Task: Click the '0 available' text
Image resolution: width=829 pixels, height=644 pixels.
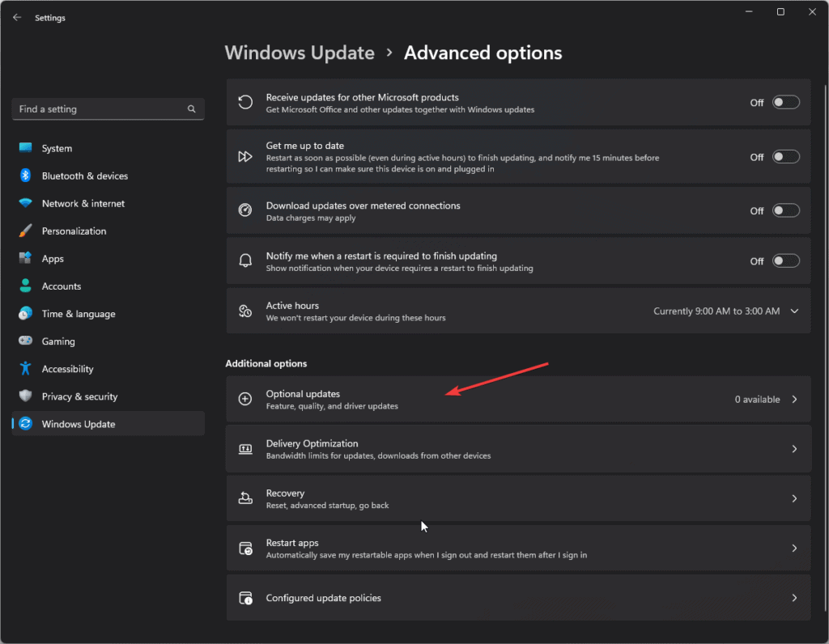Action: 757,400
